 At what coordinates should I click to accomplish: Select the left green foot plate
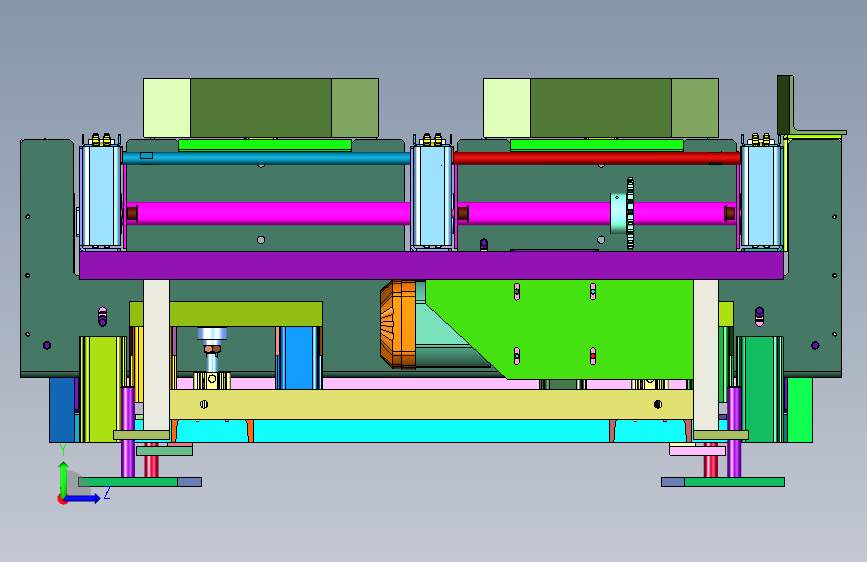128,482
